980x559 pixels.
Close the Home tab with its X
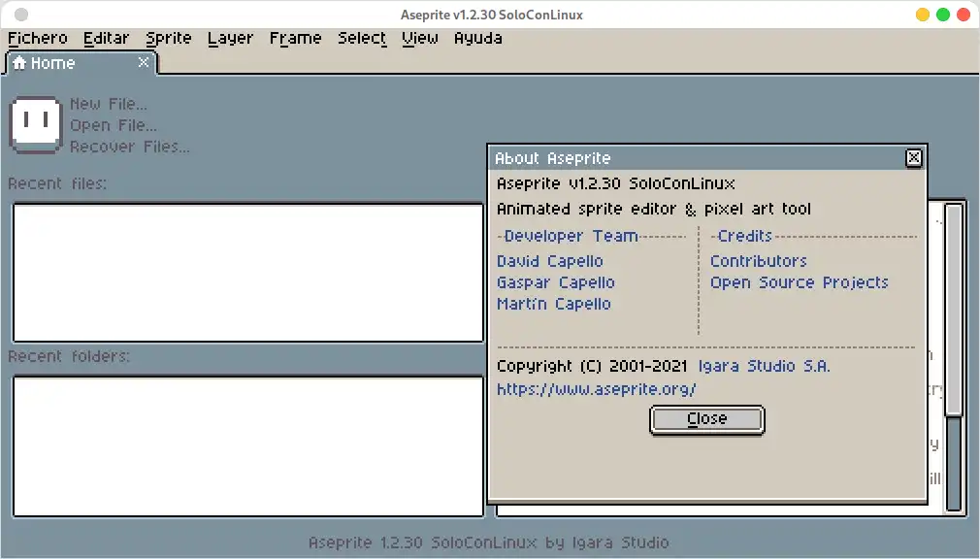click(x=144, y=62)
